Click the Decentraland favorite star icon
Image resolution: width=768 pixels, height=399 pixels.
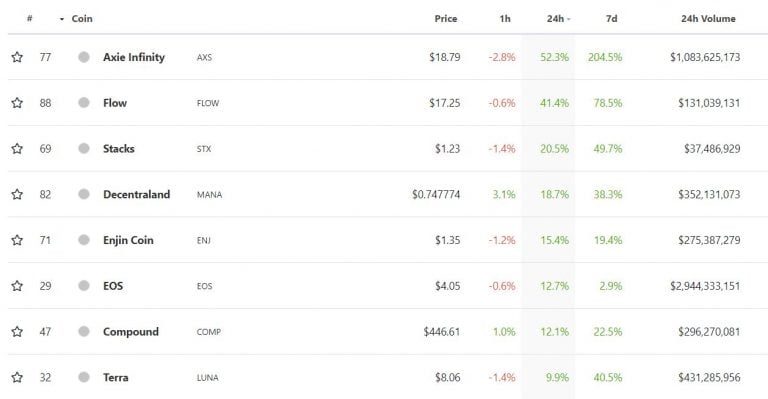tap(17, 194)
